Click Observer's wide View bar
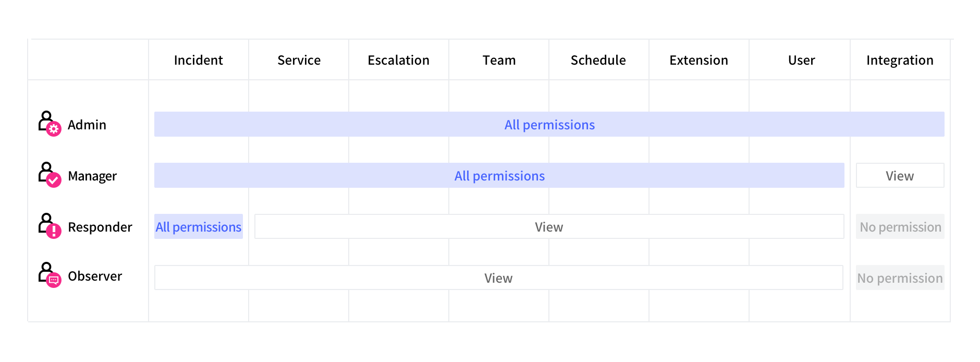This screenshot has width=980, height=362. (x=498, y=278)
